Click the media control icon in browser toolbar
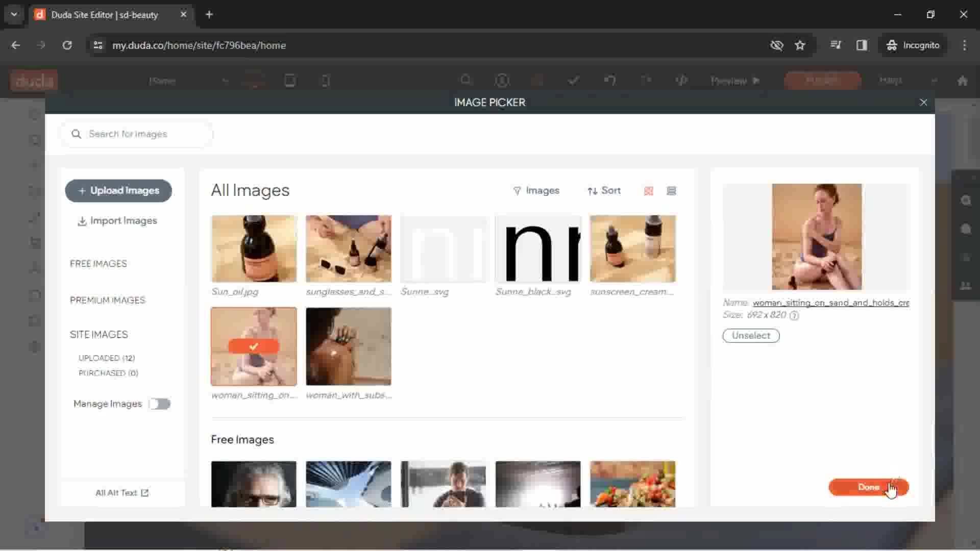Screen dimensions: 980x551 click(836, 45)
